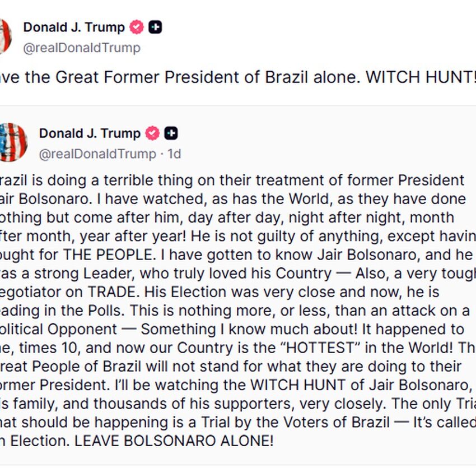Click the closing line LEAVE BOLSONARO ALONE!
476x472 pixels.
pyautogui.click(x=174, y=441)
